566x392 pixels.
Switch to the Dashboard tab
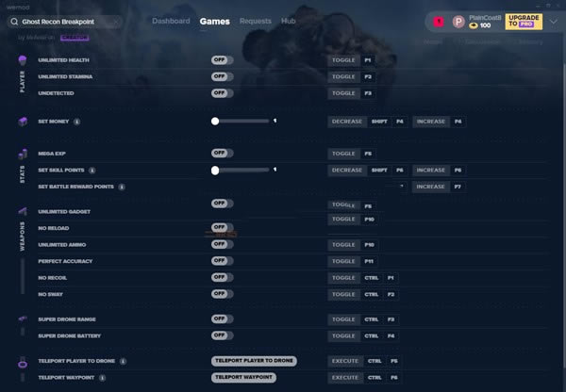pyautogui.click(x=171, y=21)
